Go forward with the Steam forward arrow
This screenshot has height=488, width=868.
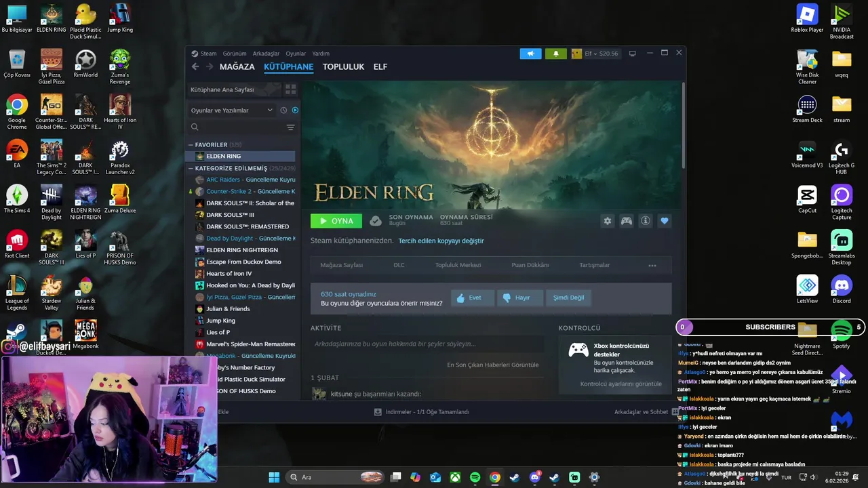(x=210, y=66)
